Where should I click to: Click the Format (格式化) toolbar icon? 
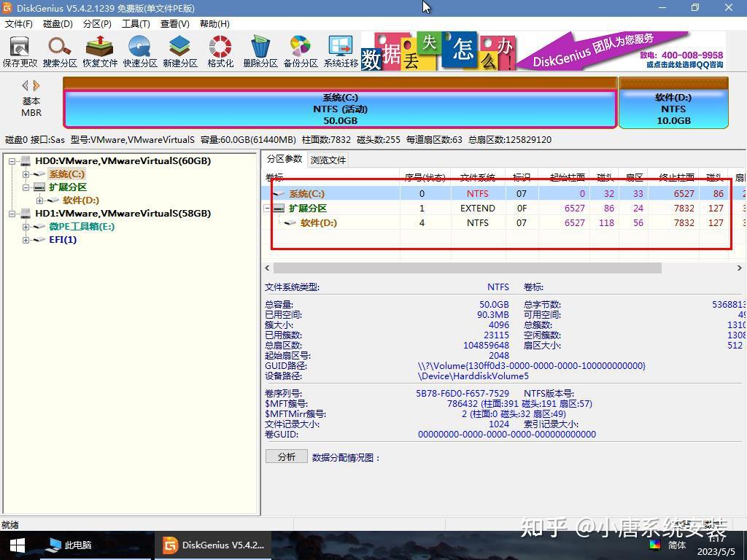[220, 52]
